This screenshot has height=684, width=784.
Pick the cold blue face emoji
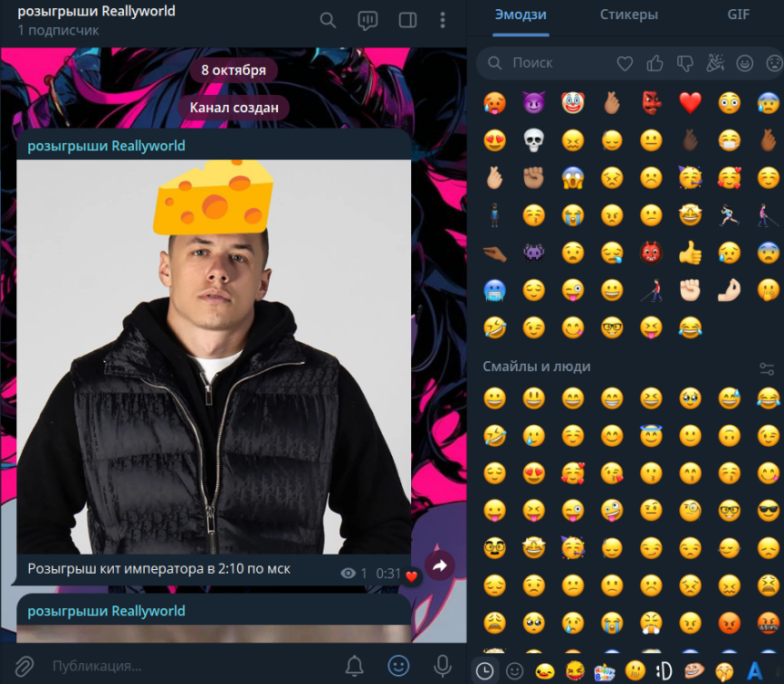(494, 290)
